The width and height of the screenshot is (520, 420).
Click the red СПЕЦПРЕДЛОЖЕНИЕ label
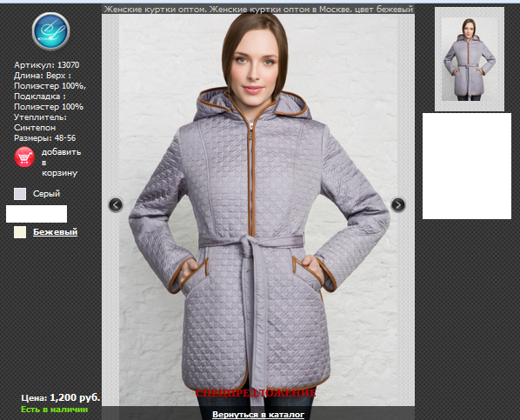(x=256, y=393)
